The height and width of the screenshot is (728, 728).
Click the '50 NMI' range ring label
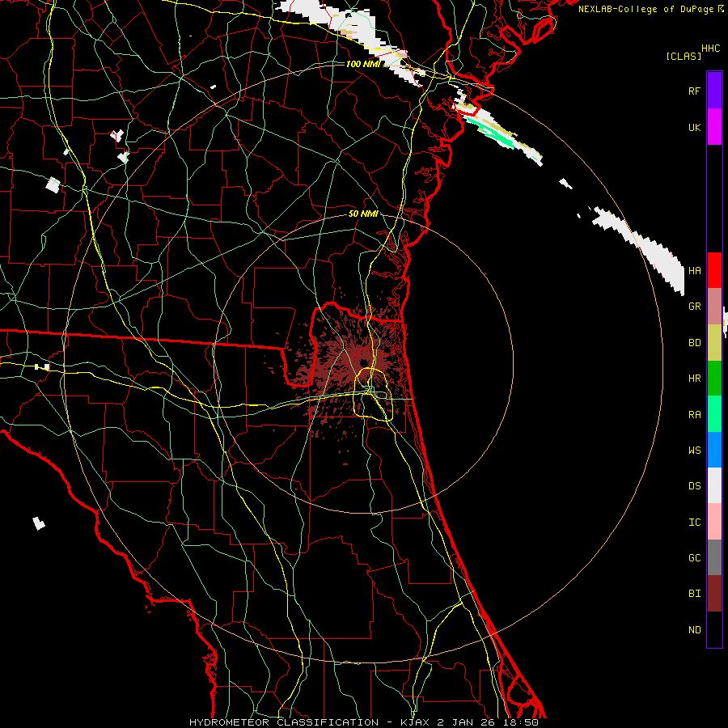coord(362,214)
